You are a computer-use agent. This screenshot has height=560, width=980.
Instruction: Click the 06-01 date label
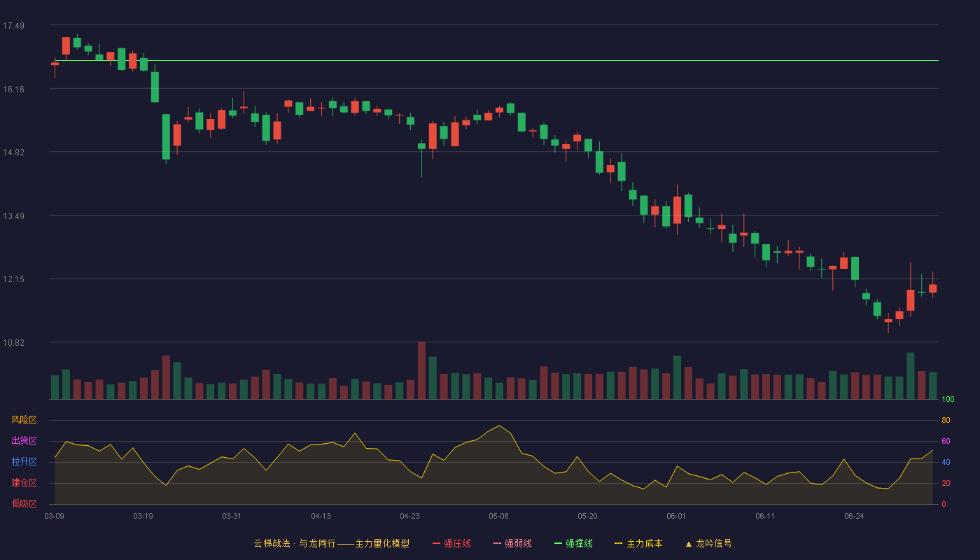click(x=676, y=516)
